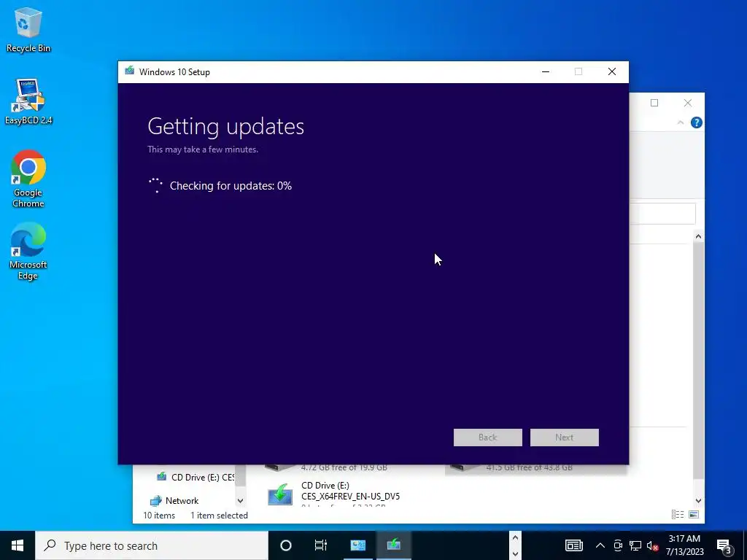The image size is (747, 560).
Task: Launch EasyBCD 2.4 desktop shortcut
Action: coord(28,101)
